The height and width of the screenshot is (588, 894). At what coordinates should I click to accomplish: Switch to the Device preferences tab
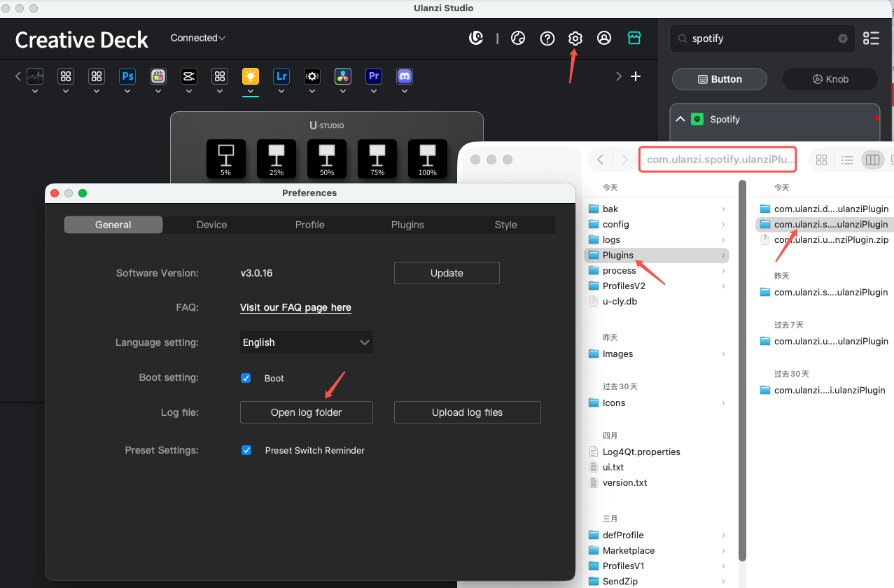pyautogui.click(x=211, y=225)
